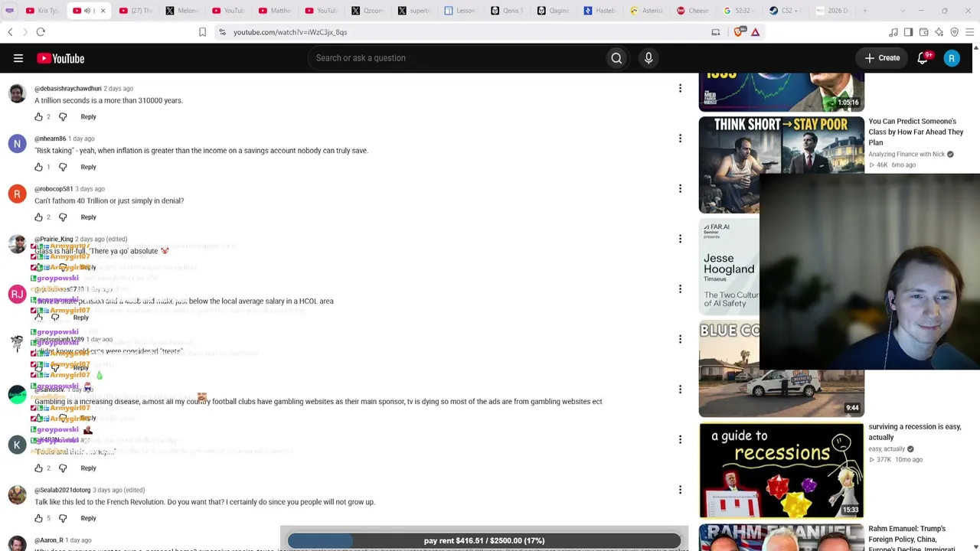Dislike the debasishraychawdhuri comment
This screenshot has width=980, height=551.
(63, 117)
